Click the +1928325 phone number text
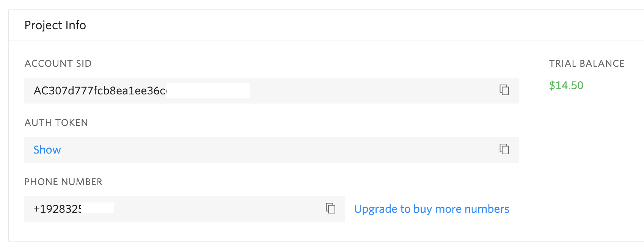 click(x=57, y=209)
